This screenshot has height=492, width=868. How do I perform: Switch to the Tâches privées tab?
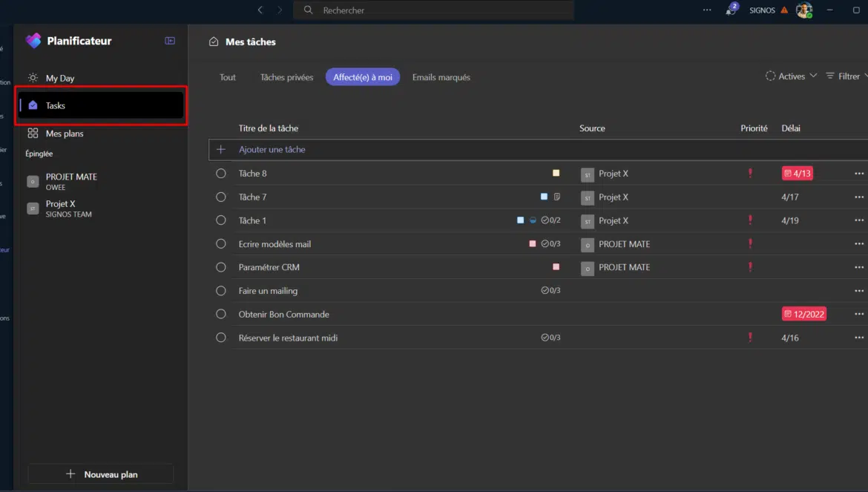click(x=286, y=77)
